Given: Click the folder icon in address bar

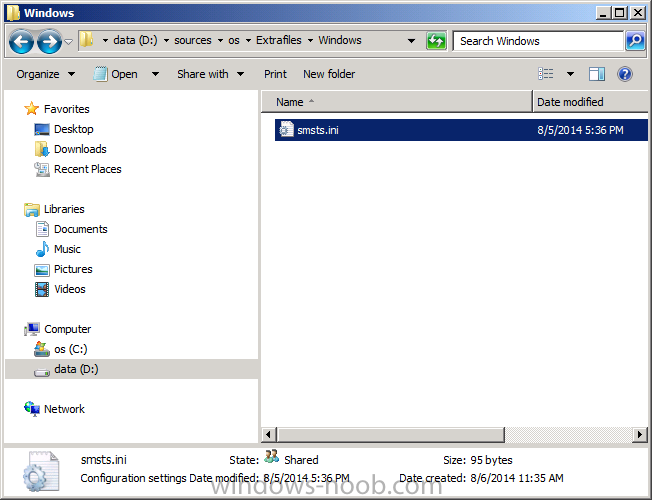Looking at the screenshot, I should click(86, 40).
